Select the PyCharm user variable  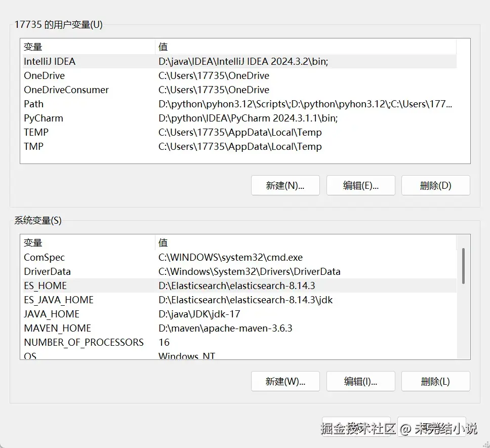click(x=44, y=118)
